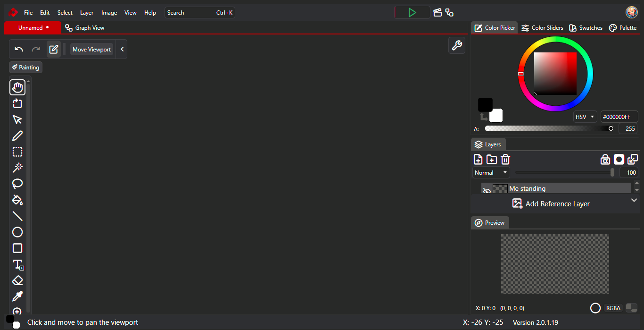
Task: Create a new folder in Layers
Action: tap(492, 159)
